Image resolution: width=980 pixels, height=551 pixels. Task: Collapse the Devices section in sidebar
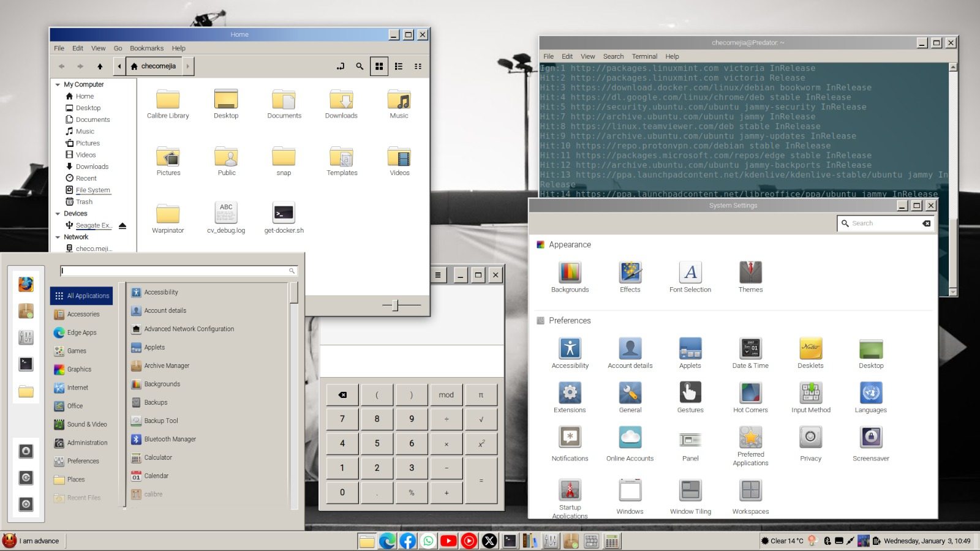[58, 214]
